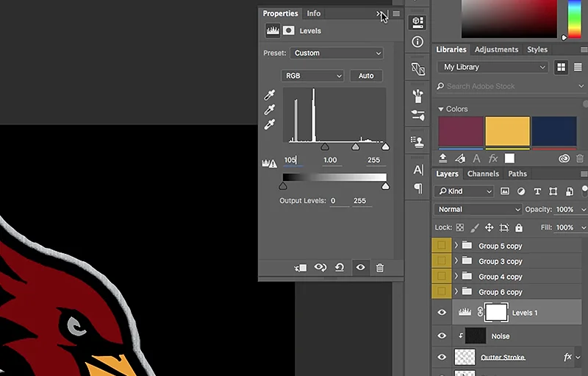Screen dimensions: 588x376
Task: Open the 3D panel icon in the dock
Action: [x=417, y=22]
